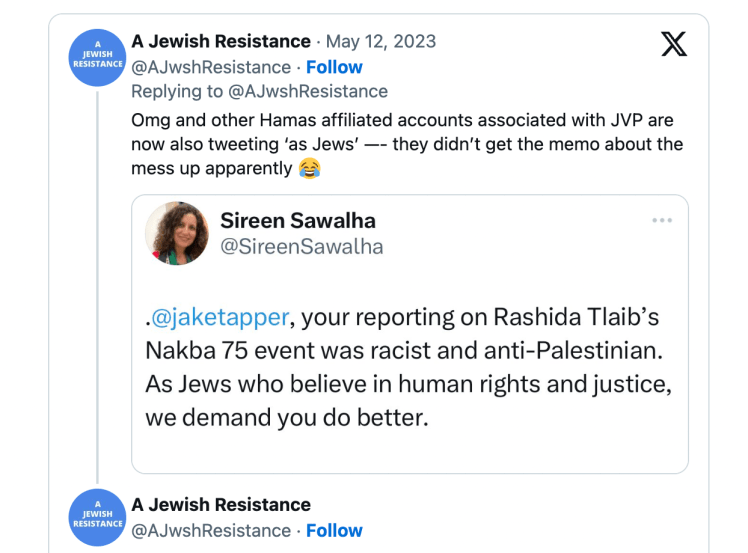
Task: Open the quoted tweet's three-dot menu
Action: 662,220
